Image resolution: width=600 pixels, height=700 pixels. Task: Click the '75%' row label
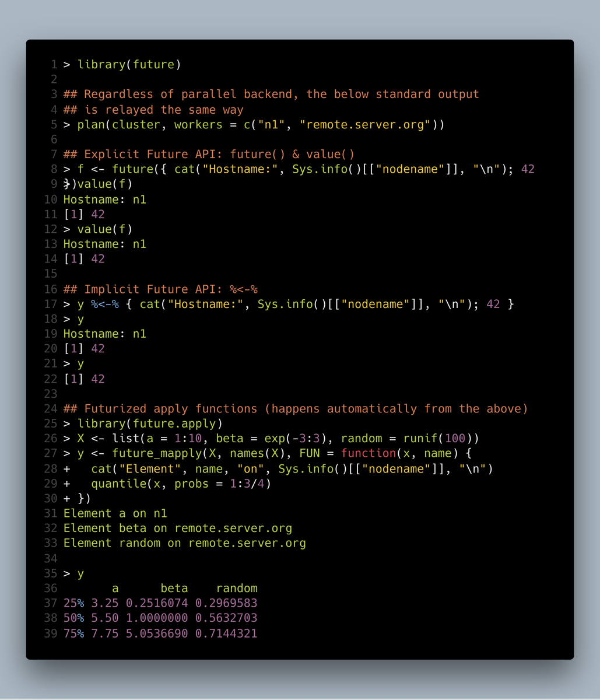coord(73,633)
